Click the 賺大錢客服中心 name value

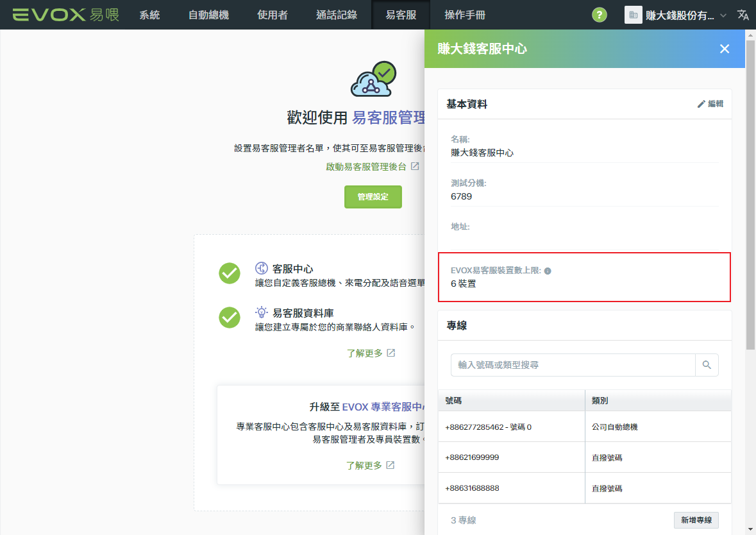(482, 153)
